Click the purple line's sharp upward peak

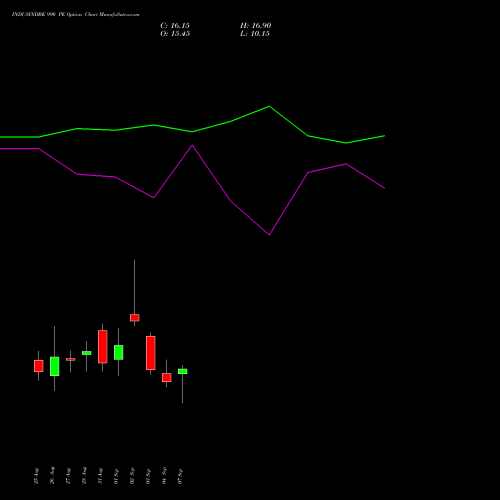(x=192, y=145)
